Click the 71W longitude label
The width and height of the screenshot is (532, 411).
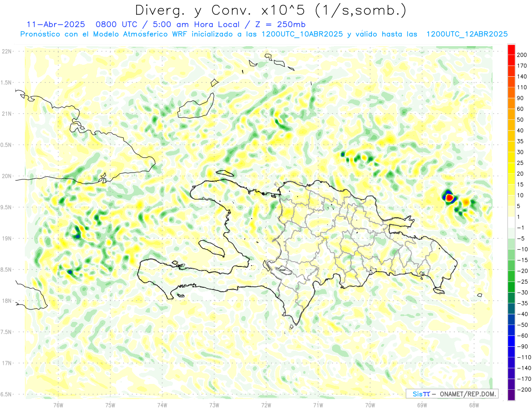pyautogui.click(x=318, y=404)
